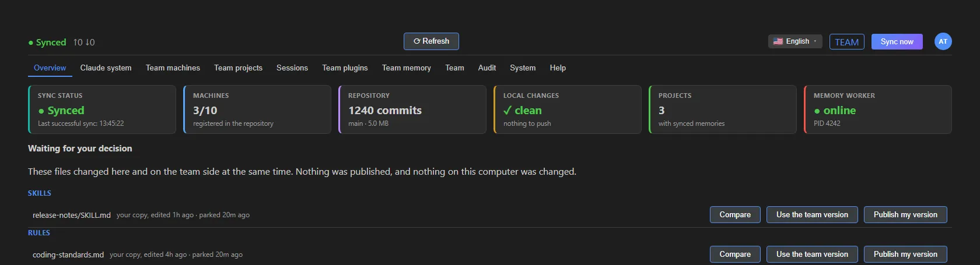This screenshot has width=980, height=265.
Task: Open the English language dropdown
Action: (x=795, y=41)
